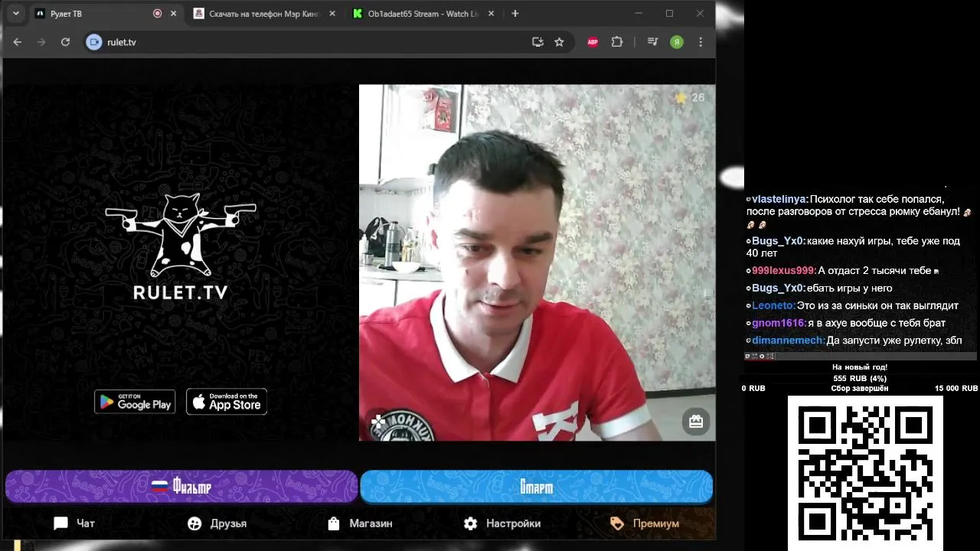Open the Магазин section
Image resolution: width=980 pixels, height=551 pixels.
[359, 523]
